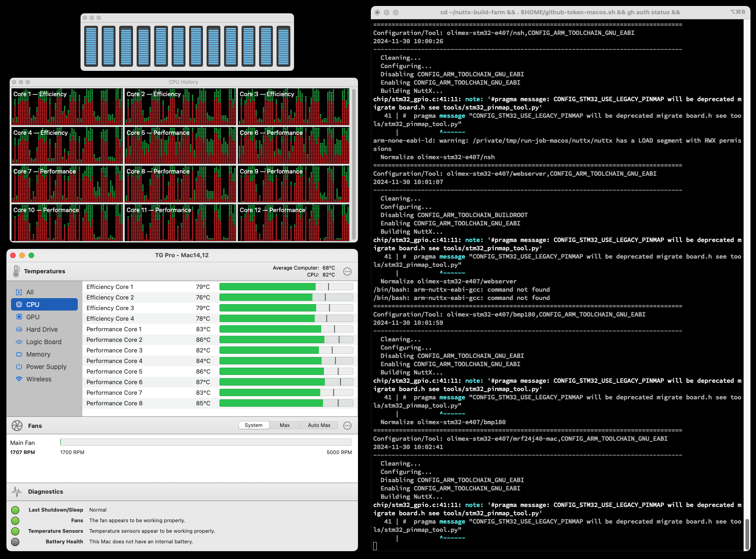756x559 pixels.
Task: Click the Core 1 Efficiency graph in CPU History
Action: (67, 107)
